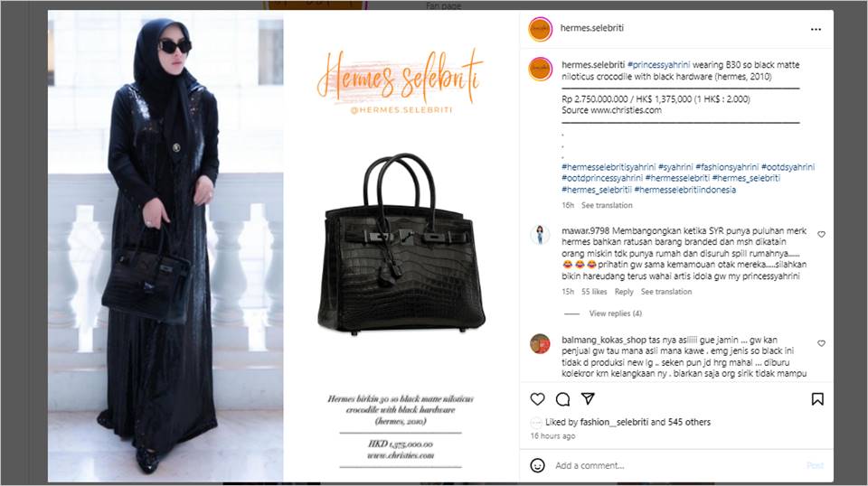
Task: Share the post using the paper plane icon
Action: pyautogui.click(x=588, y=398)
